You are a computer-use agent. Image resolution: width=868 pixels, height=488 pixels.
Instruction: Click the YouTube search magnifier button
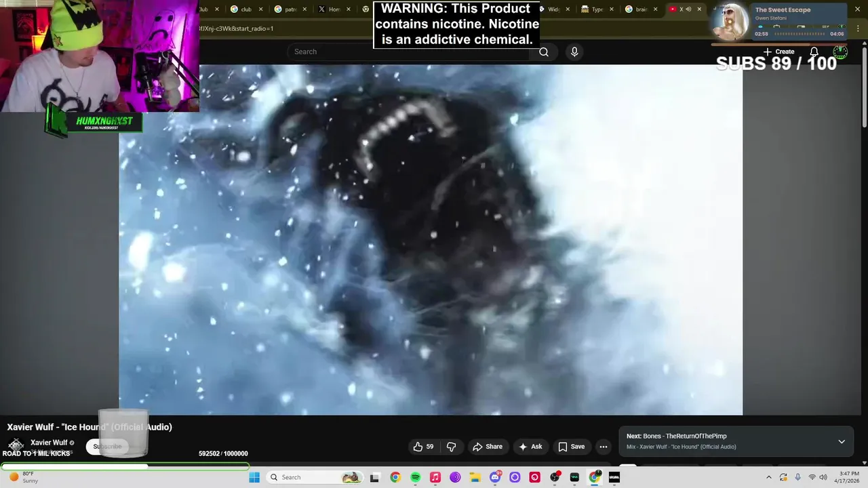click(x=543, y=52)
